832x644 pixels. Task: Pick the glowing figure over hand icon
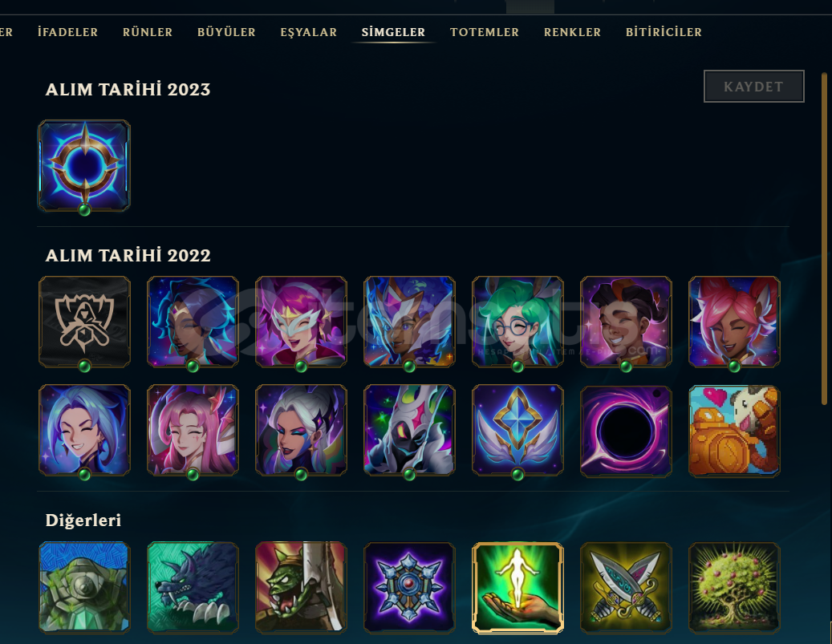[517, 588]
